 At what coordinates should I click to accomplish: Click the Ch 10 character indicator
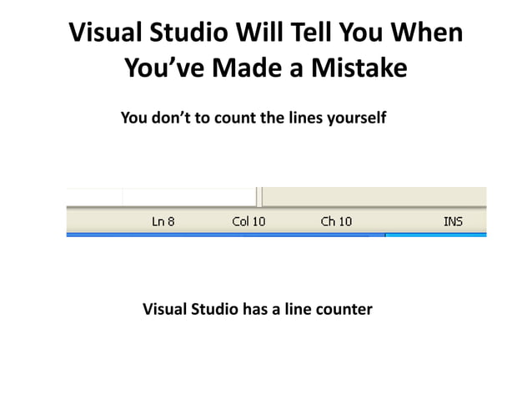[x=336, y=221]
